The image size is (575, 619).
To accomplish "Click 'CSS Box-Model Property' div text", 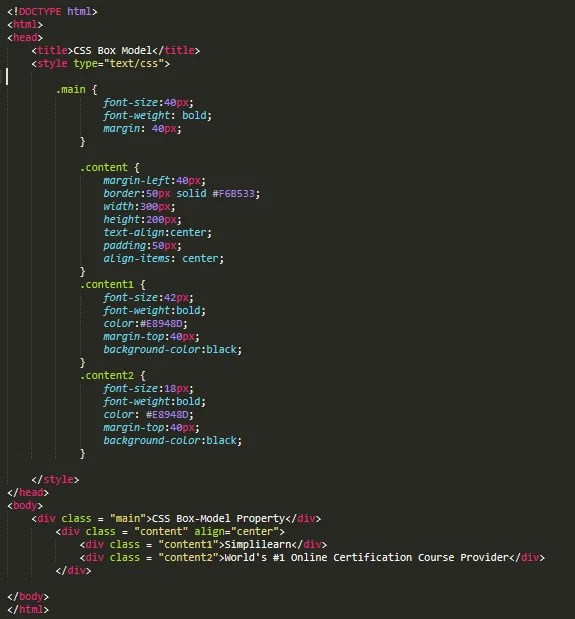I will [x=218, y=518].
